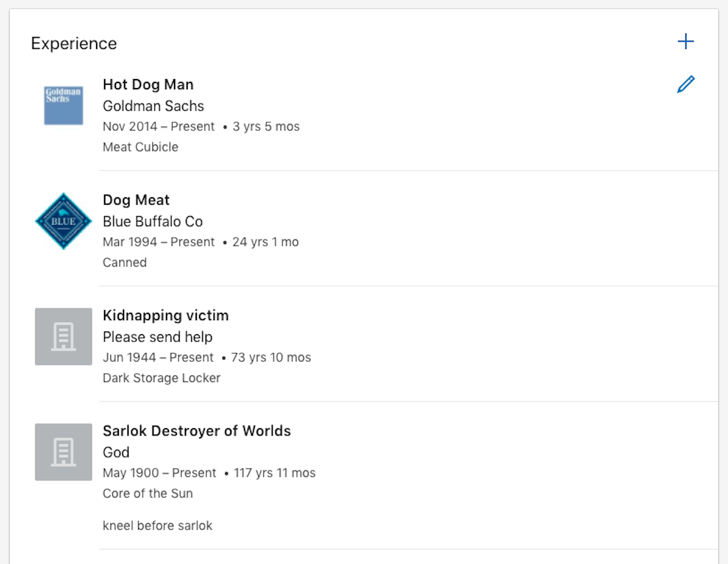728x564 pixels.
Task: Click the Goldman Sachs company logo
Action: [63, 105]
